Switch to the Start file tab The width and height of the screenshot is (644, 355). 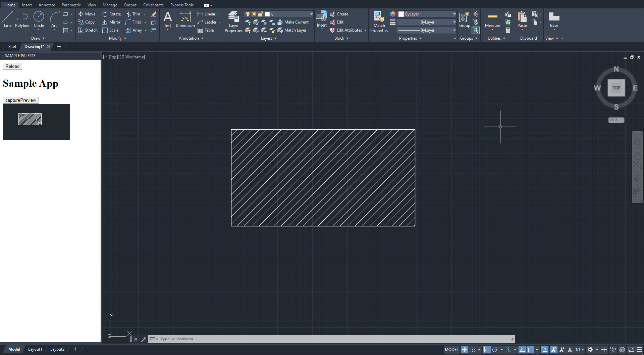click(12, 47)
